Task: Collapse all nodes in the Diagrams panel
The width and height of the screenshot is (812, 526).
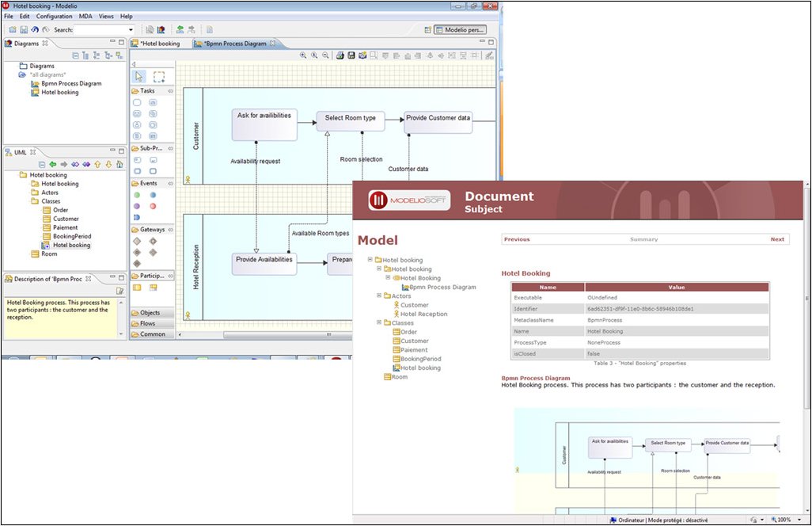Action: 76,55
